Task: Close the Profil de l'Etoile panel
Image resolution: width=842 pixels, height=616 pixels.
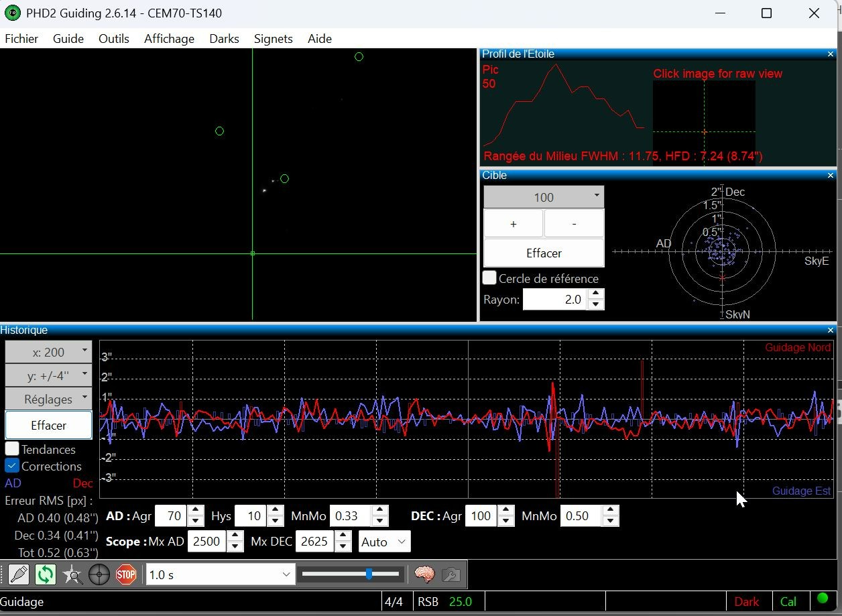Action: click(831, 54)
